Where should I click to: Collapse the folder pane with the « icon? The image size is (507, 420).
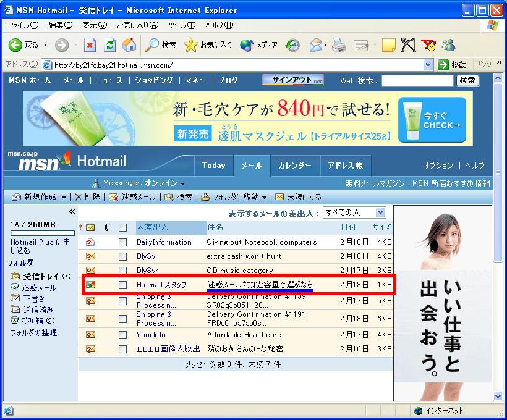pos(72,212)
